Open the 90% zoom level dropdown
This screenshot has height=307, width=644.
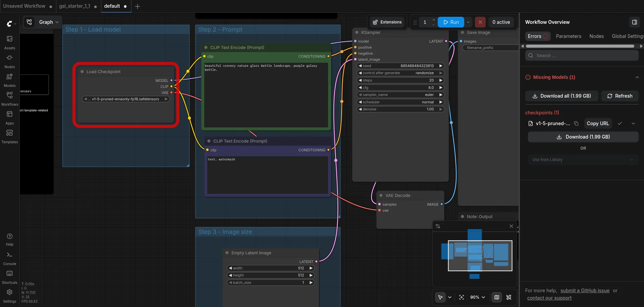pos(478,297)
